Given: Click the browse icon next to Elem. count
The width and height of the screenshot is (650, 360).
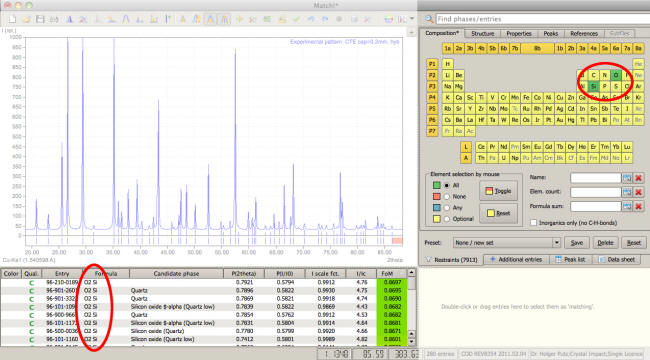Looking at the screenshot, I should click(x=627, y=192).
